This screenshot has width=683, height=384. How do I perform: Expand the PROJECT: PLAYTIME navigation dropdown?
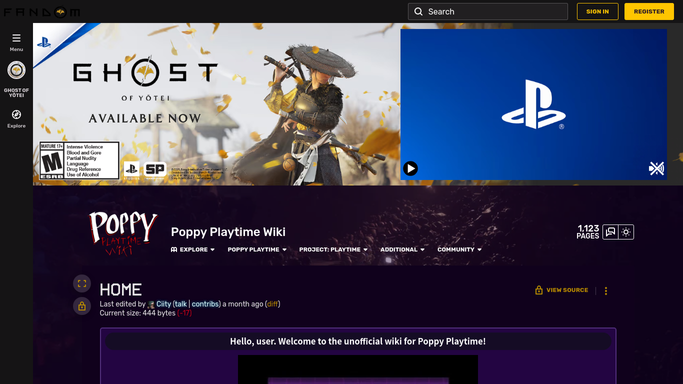(x=333, y=249)
